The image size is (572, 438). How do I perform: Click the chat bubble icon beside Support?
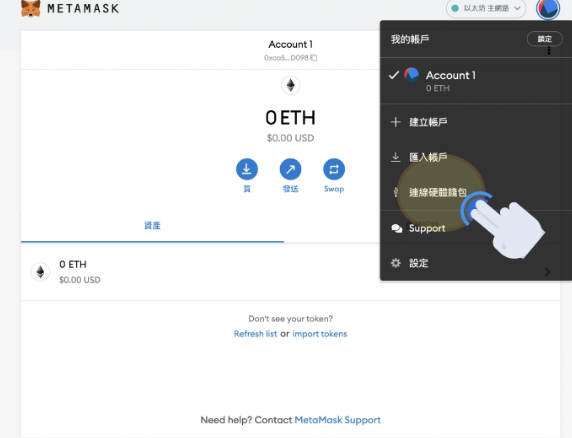click(396, 229)
